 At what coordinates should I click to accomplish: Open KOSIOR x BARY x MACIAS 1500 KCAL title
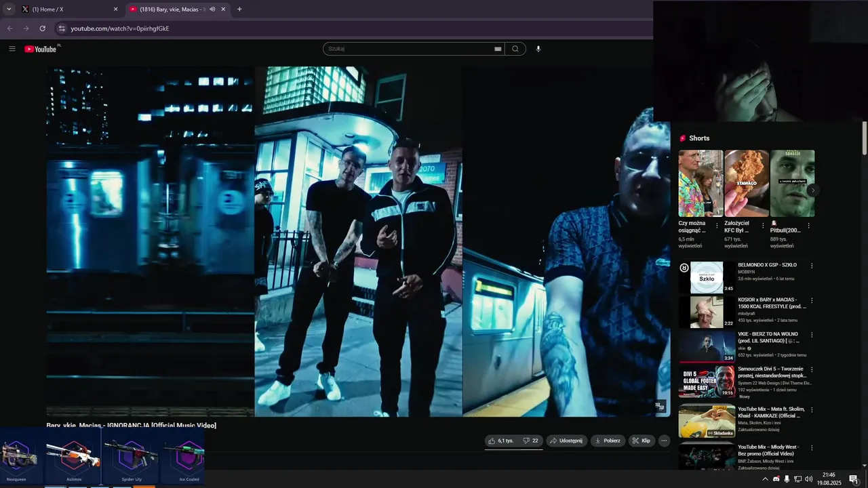click(772, 303)
